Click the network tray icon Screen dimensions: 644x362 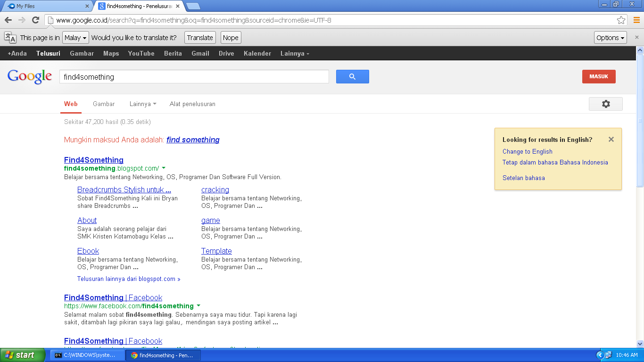(x=608, y=355)
